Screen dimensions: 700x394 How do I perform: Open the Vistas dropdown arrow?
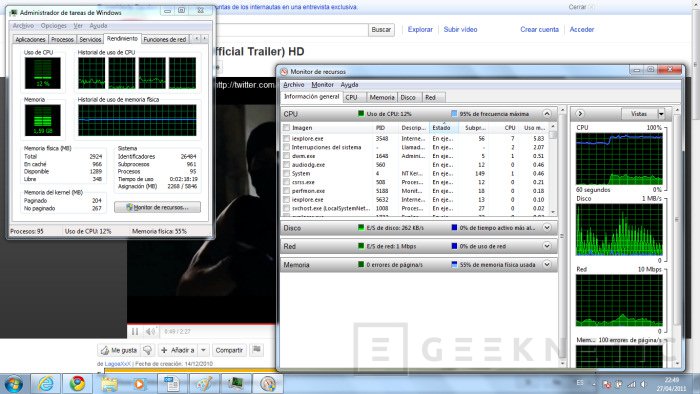(x=661, y=114)
